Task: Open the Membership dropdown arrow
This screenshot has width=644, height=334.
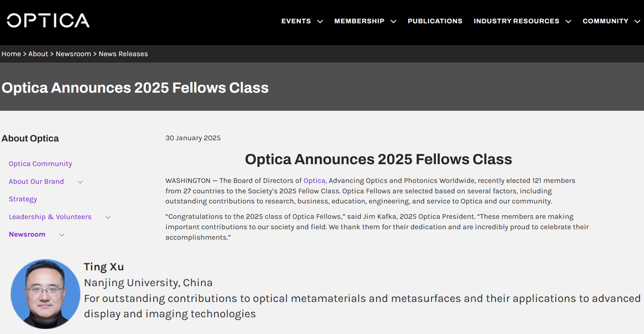Action: click(394, 21)
